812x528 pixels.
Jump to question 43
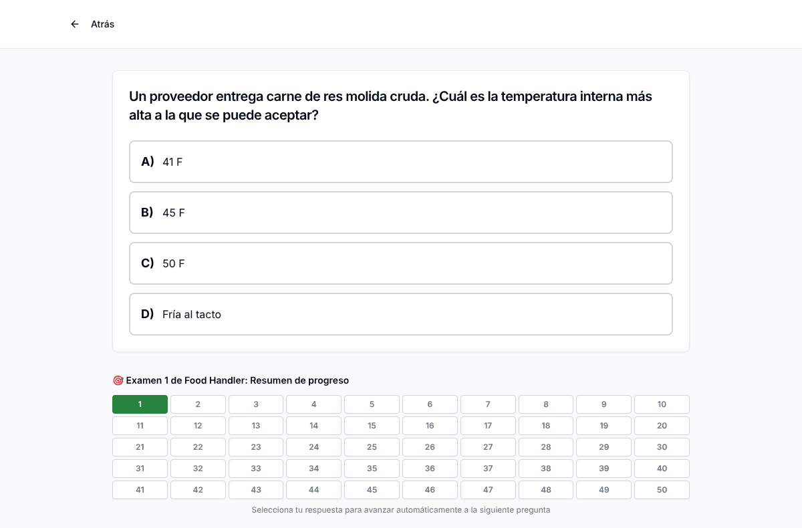click(x=256, y=490)
